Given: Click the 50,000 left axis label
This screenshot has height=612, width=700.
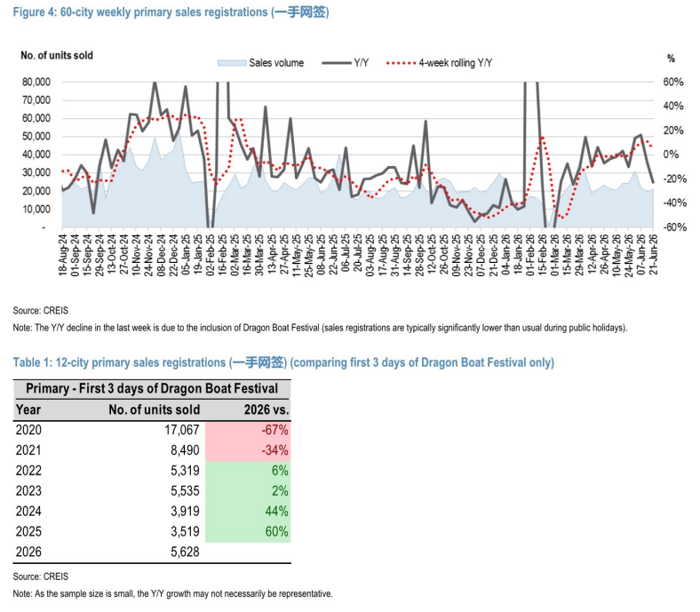Looking at the screenshot, I should (36, 137).
